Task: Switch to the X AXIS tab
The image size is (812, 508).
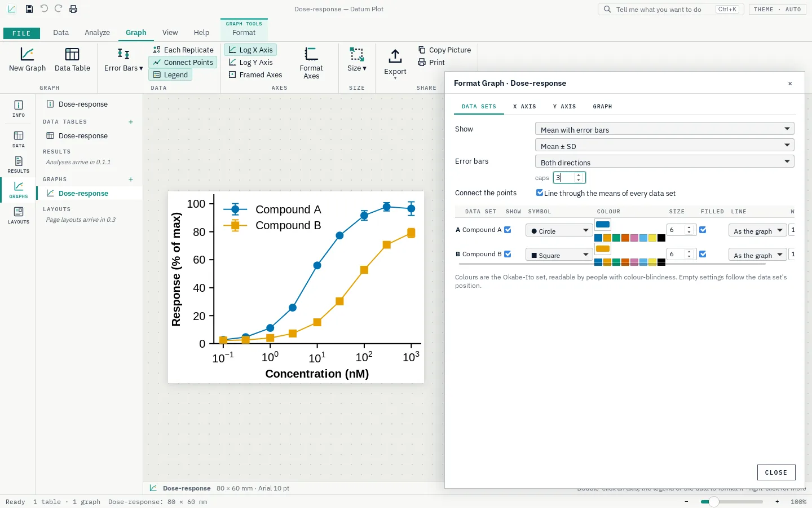Action: point(524,107)
